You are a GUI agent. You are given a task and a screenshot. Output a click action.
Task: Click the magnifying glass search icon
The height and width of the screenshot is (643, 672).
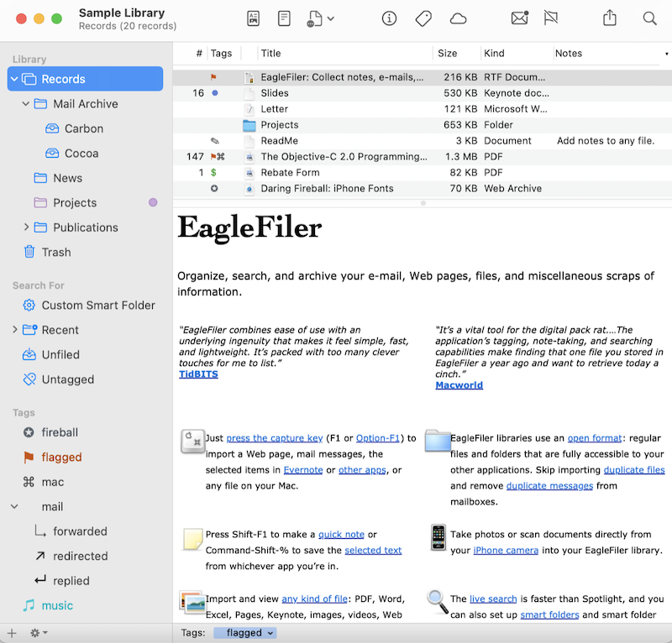[649, 18]
